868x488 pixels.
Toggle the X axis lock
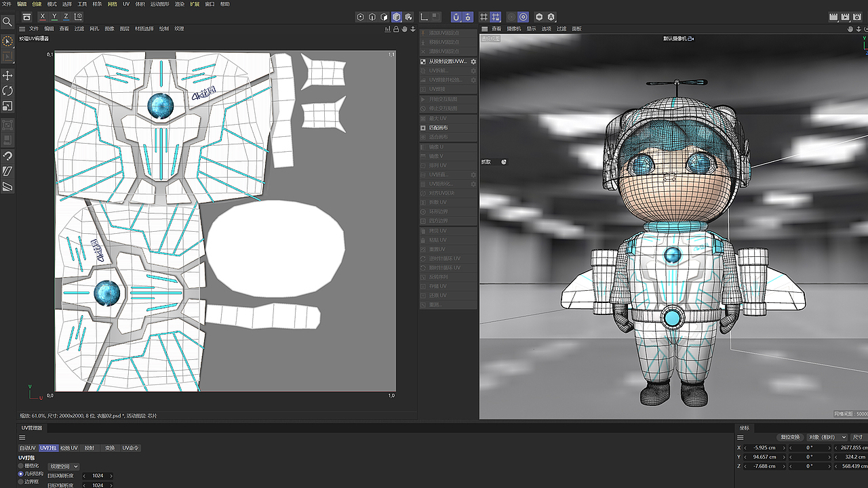(x=43, y=16)
